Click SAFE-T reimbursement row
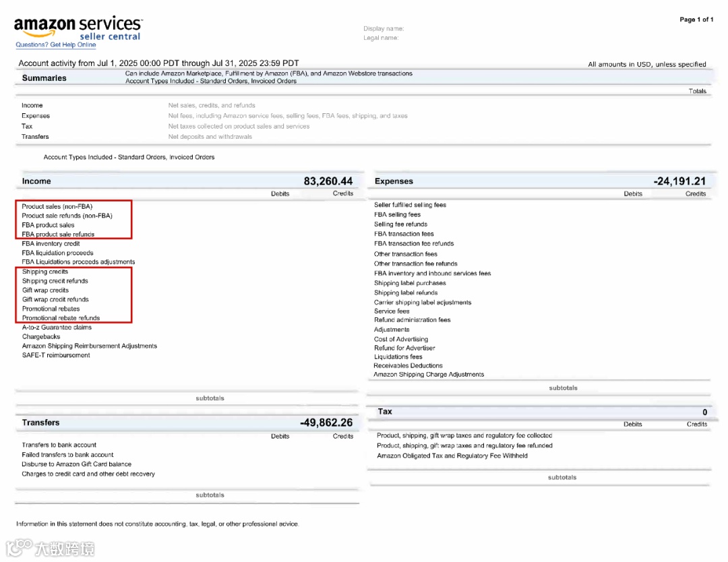728x562 pixels. [x=56, y=355]
